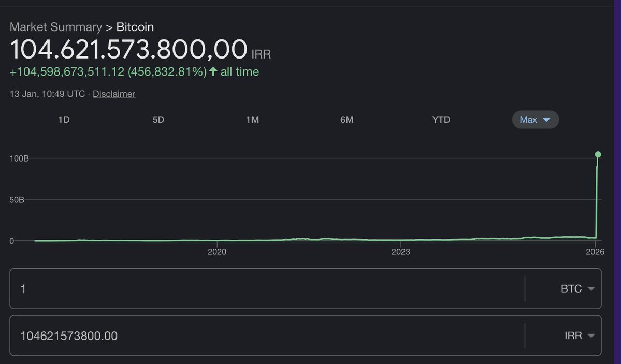Viewport: 621px width, 364px height.
Task: Switch to the 1D chart view
Action: coord(64,120)
